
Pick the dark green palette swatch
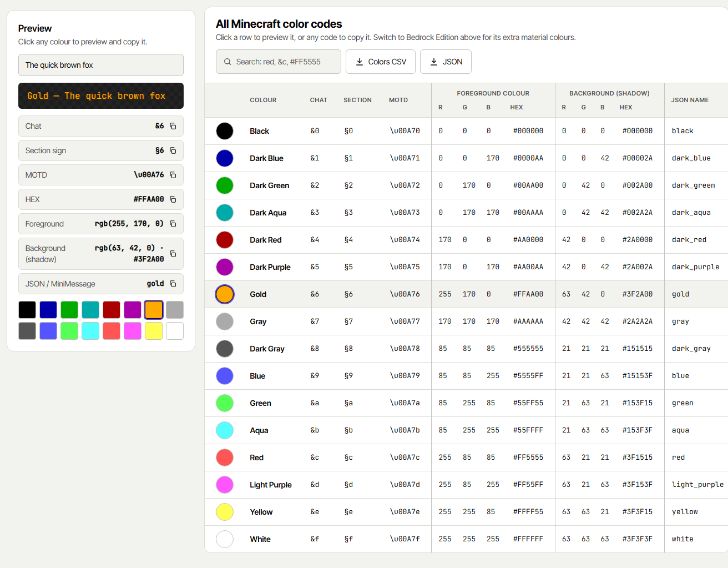(x=69, y=310)
